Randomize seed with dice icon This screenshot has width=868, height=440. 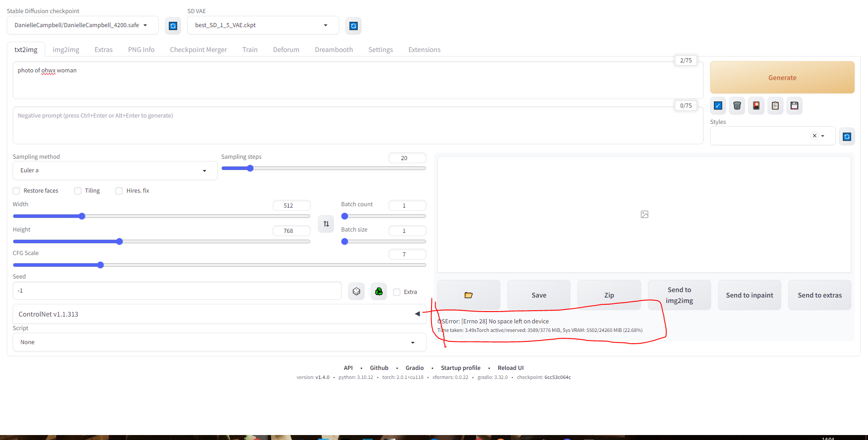pos(356,292)
